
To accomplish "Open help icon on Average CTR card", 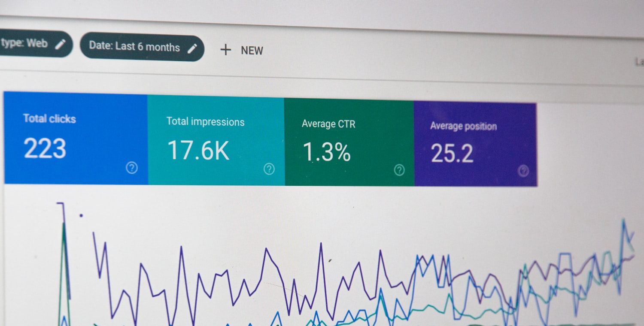I will click(399, 170).
